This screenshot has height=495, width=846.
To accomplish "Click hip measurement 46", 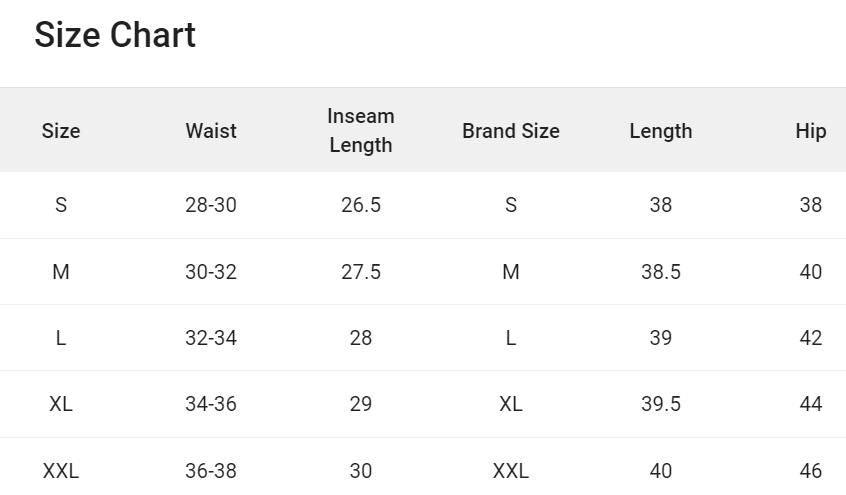I will [810, 470].
